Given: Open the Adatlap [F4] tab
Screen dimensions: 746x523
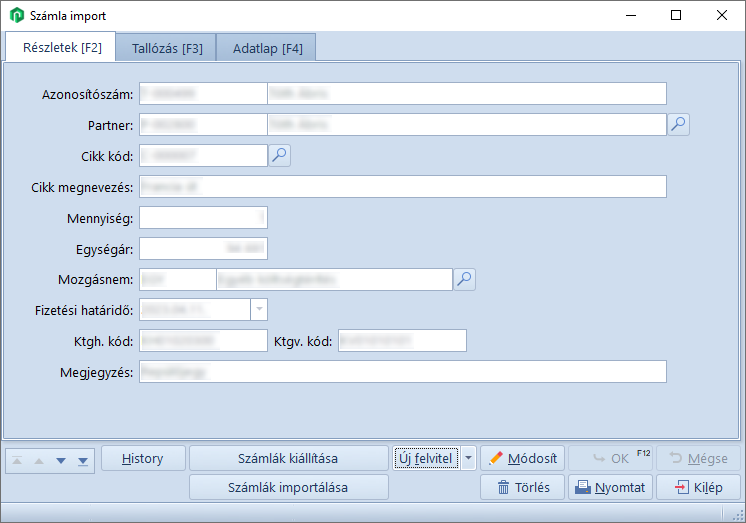Looking at the screenshot, I should [267, 48].
